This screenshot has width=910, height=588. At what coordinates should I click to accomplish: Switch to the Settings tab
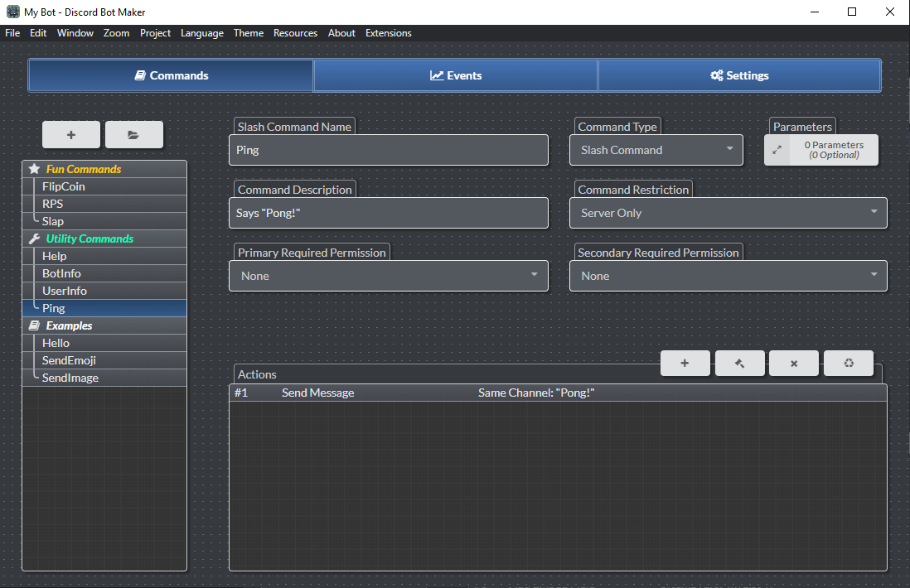coord(739,75)
